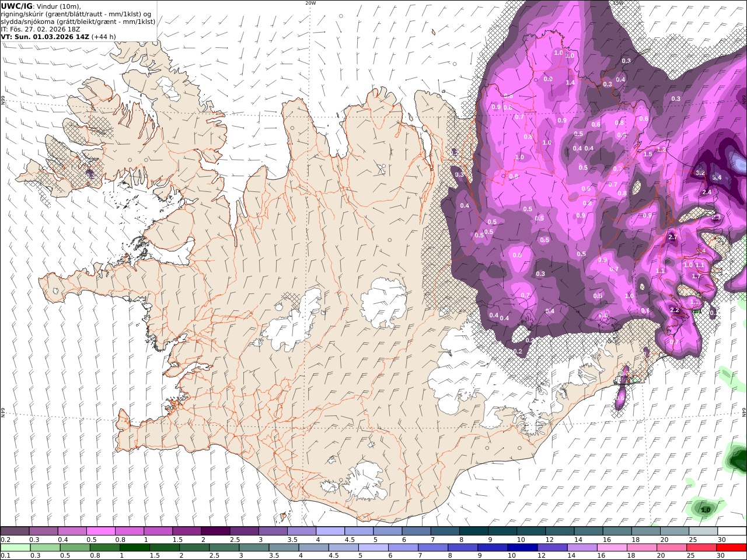Click the 2.2 snowfall value on map
This screenshot has height=560, width=747.
(x=675, y=310)
